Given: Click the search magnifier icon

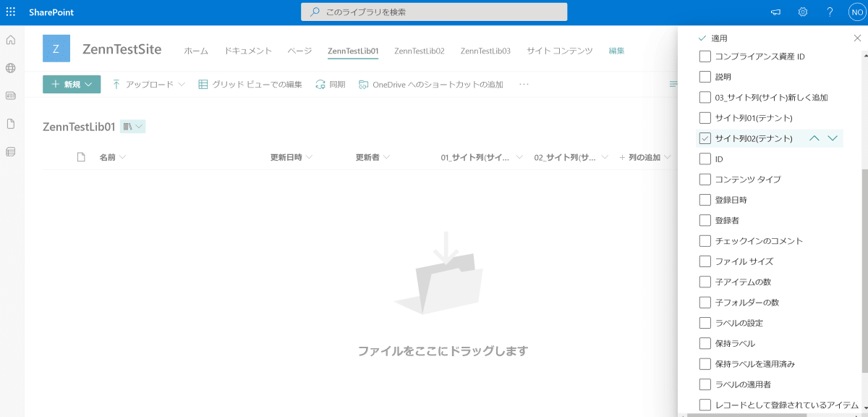Looking at the screenshot, I should coord(315,12).
